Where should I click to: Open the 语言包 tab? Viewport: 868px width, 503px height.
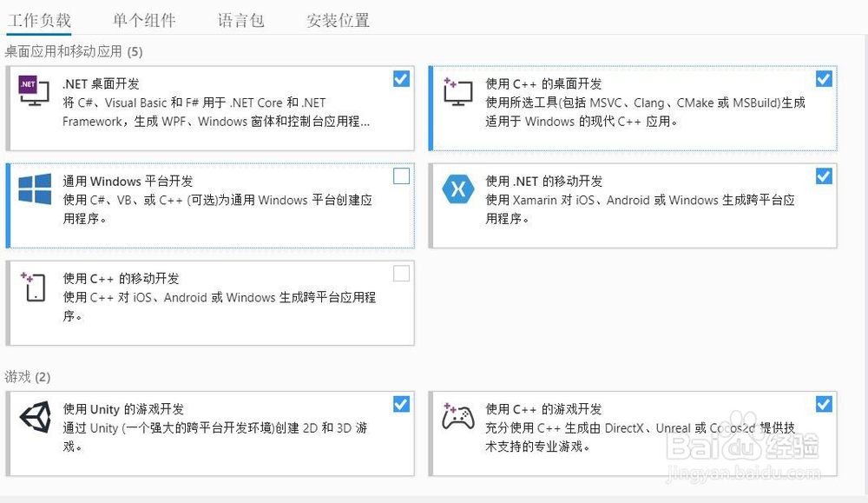click(240, 21)
